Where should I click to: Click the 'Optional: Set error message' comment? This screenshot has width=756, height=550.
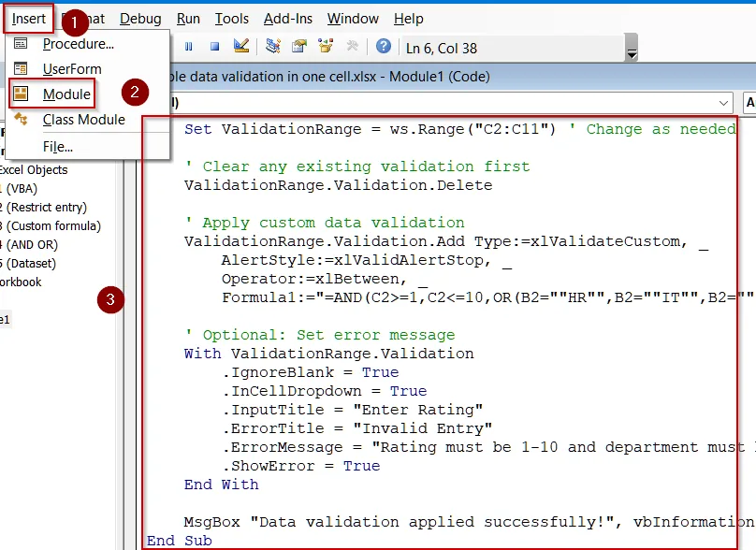point(320,335)
